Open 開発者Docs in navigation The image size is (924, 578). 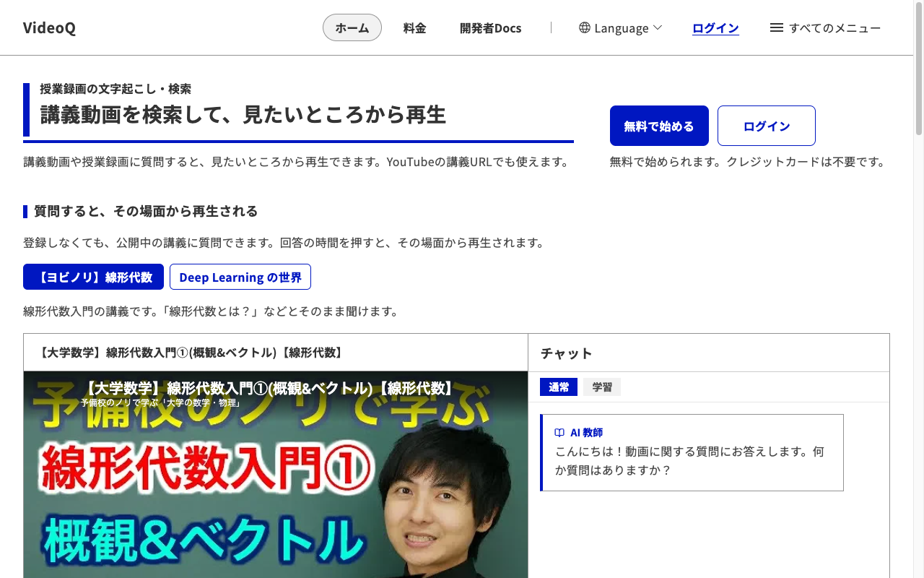[x=490, y=27]
